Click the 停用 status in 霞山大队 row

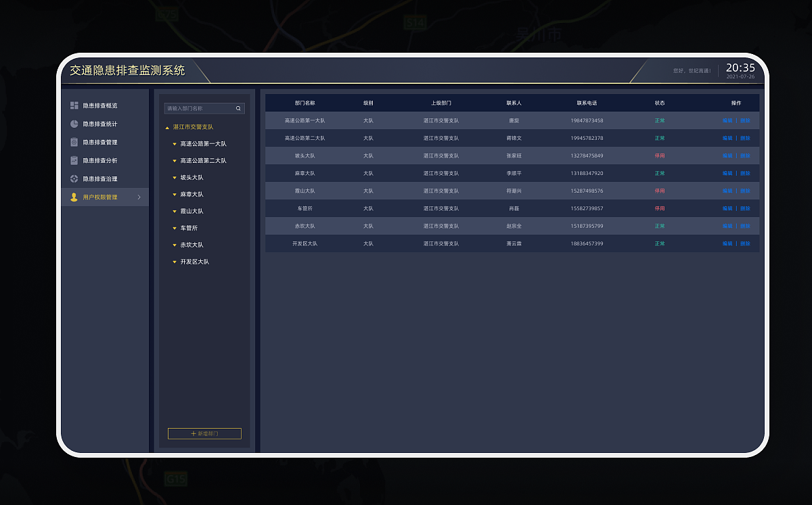point(660,191)
